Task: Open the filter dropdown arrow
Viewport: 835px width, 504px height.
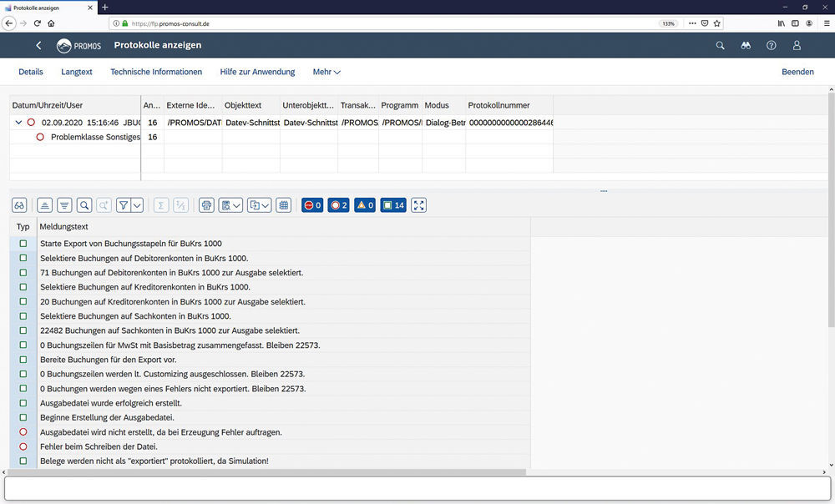Action: point(137,205)
